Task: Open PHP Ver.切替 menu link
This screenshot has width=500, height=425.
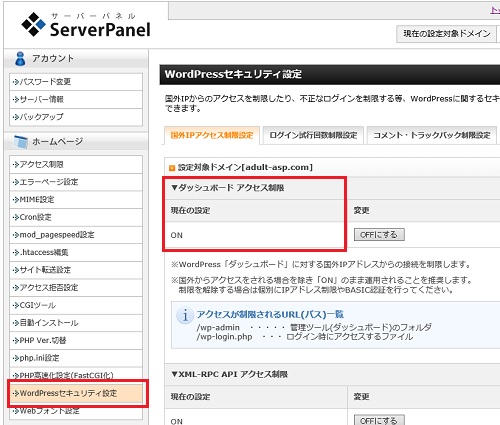Action: point(76,341)
